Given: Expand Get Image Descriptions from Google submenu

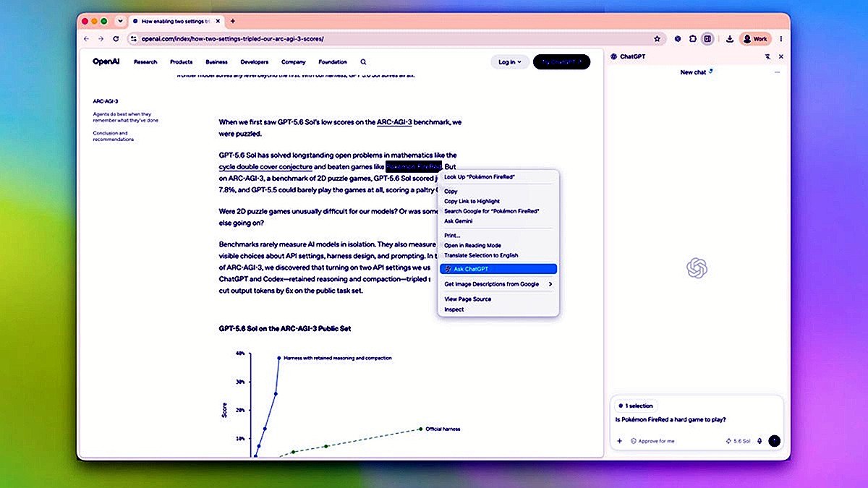Looking at the screenshot, I should 498,284.
